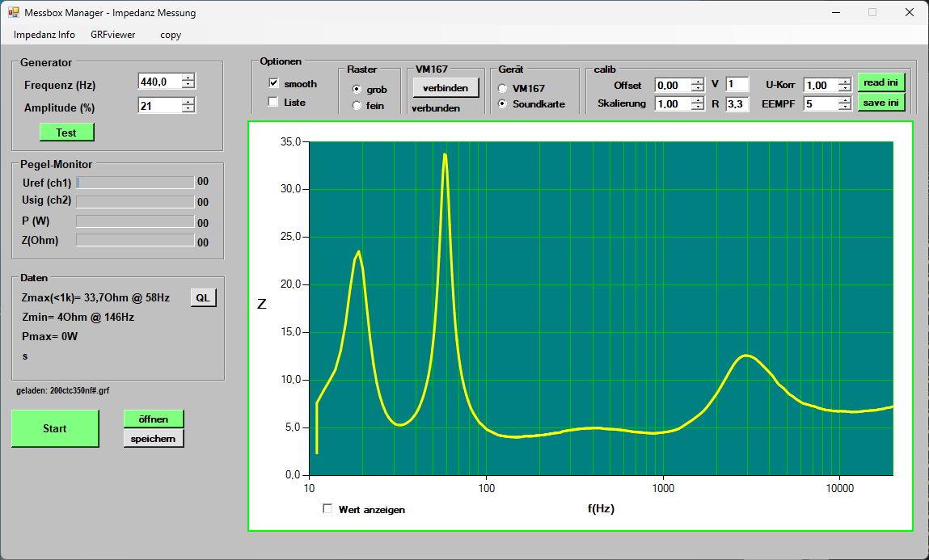The image size is (929, 560).
Task: Click the verbinden button
Action: click(x=445, y=87)
